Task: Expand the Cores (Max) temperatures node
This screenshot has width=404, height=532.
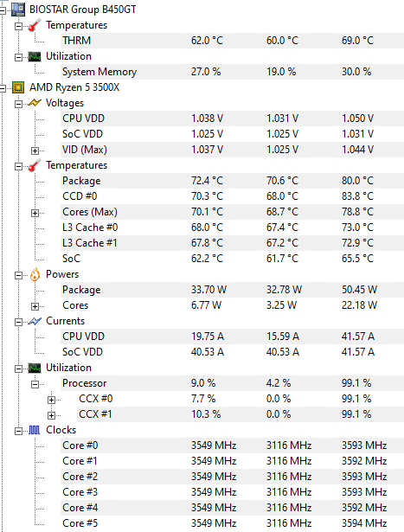Action: pos(35,213)
